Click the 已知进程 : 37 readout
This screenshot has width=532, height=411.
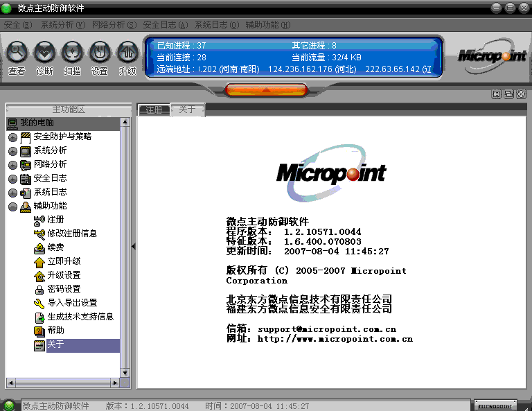181,46
